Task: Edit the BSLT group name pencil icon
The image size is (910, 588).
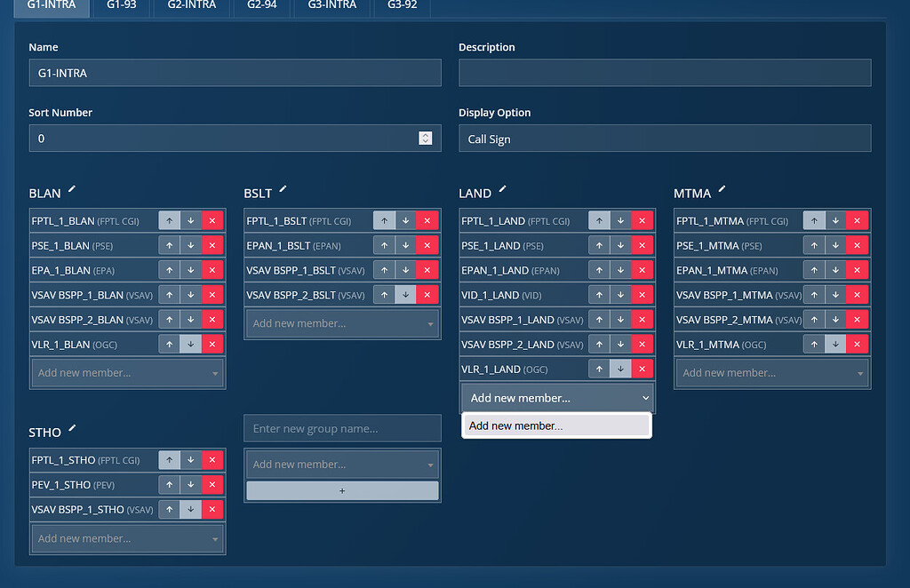Action: [x=283, y=189]
